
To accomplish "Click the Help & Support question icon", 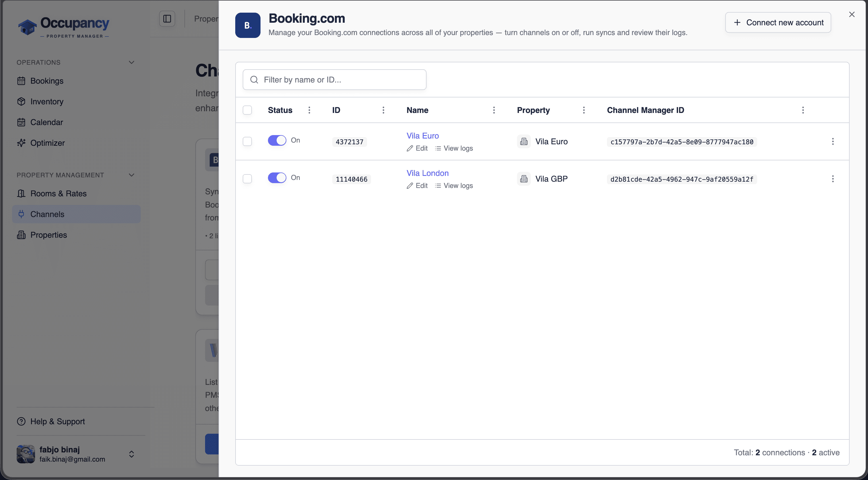I will tap(21, 421).
